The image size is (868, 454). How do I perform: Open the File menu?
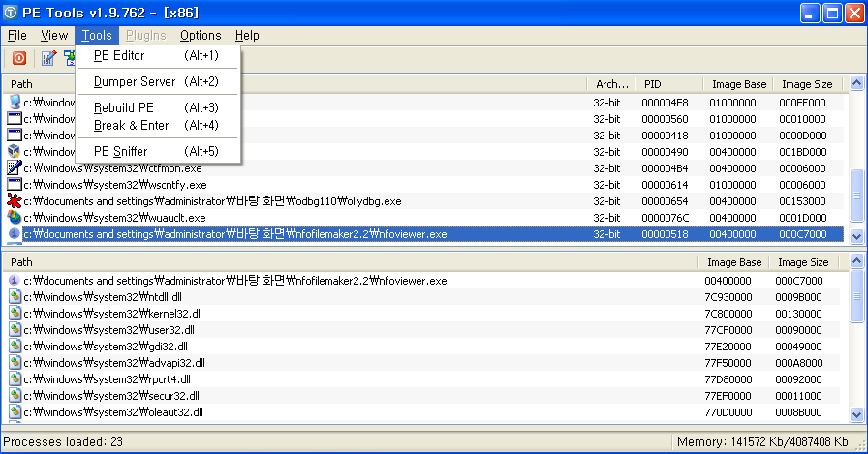(17, 36)
